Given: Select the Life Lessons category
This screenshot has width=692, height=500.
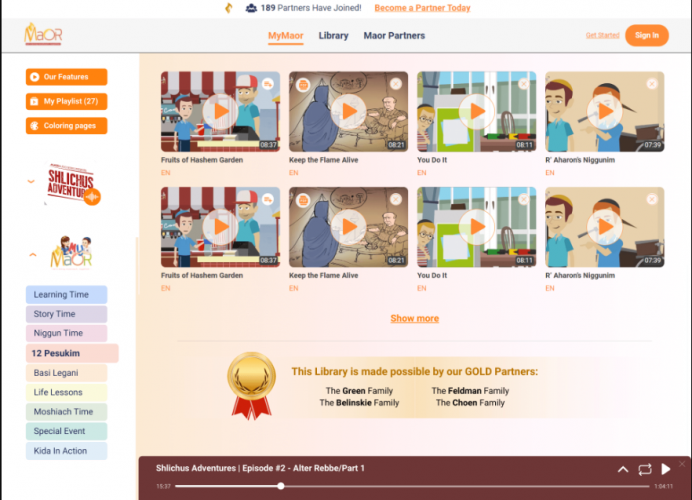Looking at the screenshot, I should [67, 392].
